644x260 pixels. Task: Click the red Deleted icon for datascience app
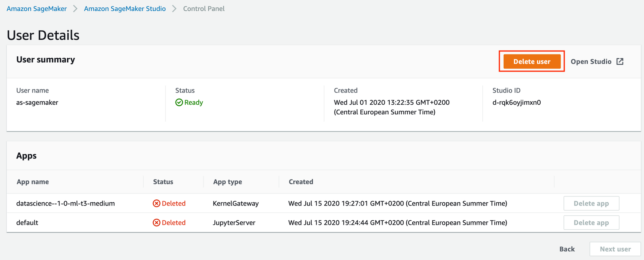pyautogui.click(x=156, y=203)
